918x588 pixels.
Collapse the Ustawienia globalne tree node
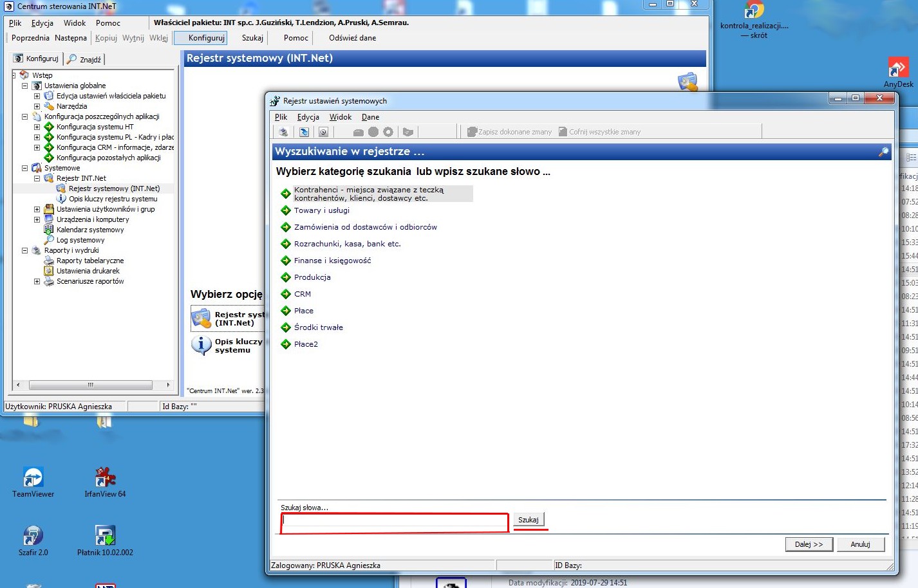(25, 86)
